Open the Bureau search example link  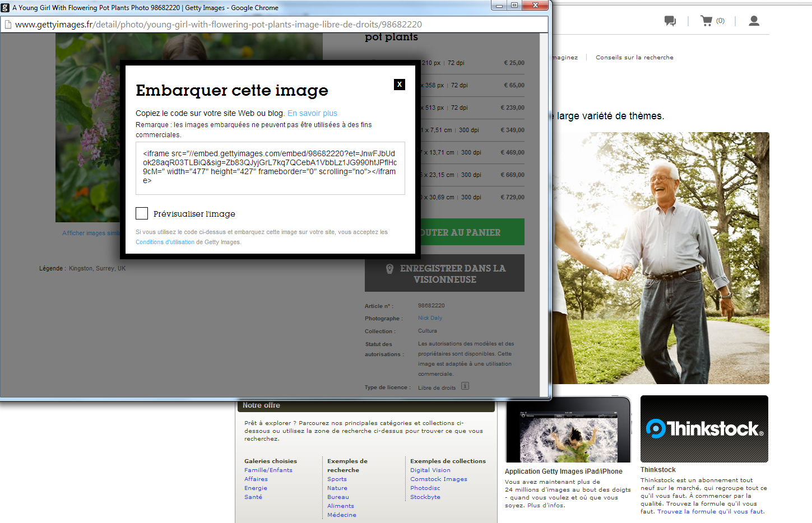[338, 497]
